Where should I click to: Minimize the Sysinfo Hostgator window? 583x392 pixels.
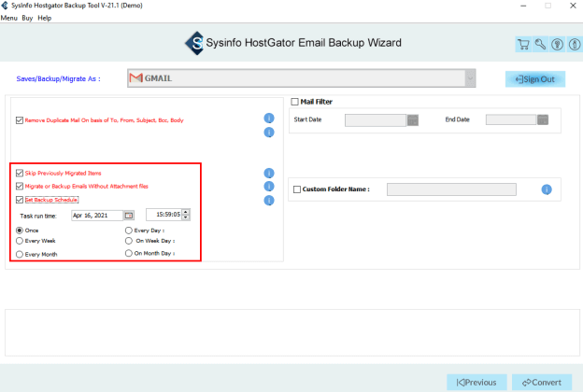pos(523,6)
